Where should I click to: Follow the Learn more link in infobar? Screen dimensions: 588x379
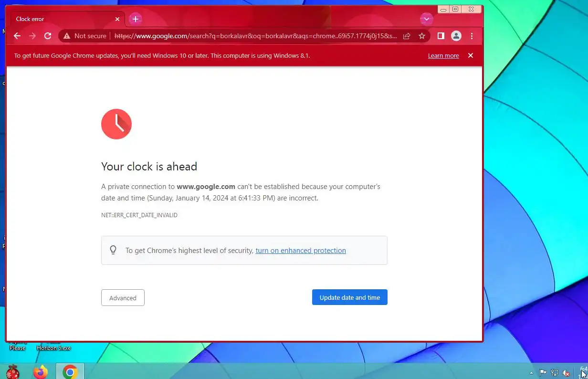tap(443, 56)
